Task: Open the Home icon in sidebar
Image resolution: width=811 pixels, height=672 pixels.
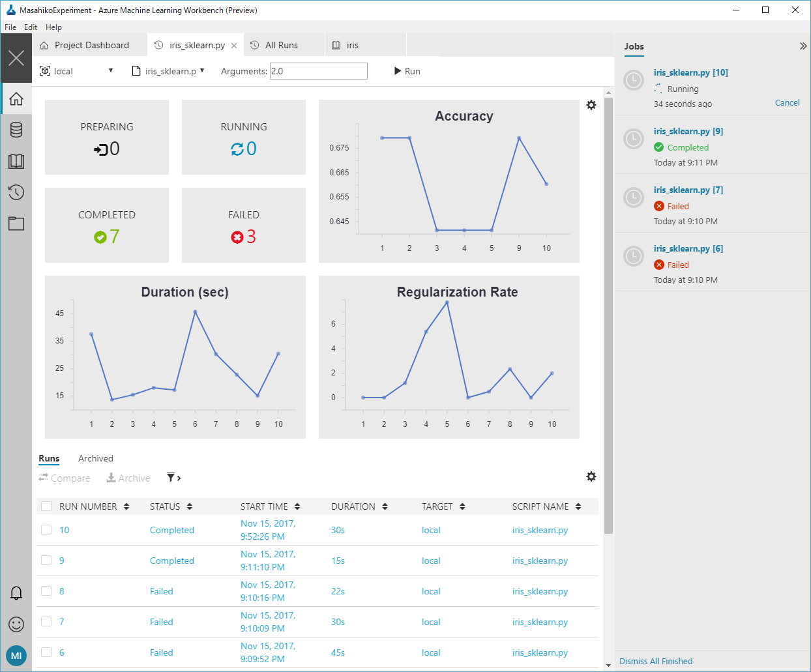Action: click(x=16, y=99)
